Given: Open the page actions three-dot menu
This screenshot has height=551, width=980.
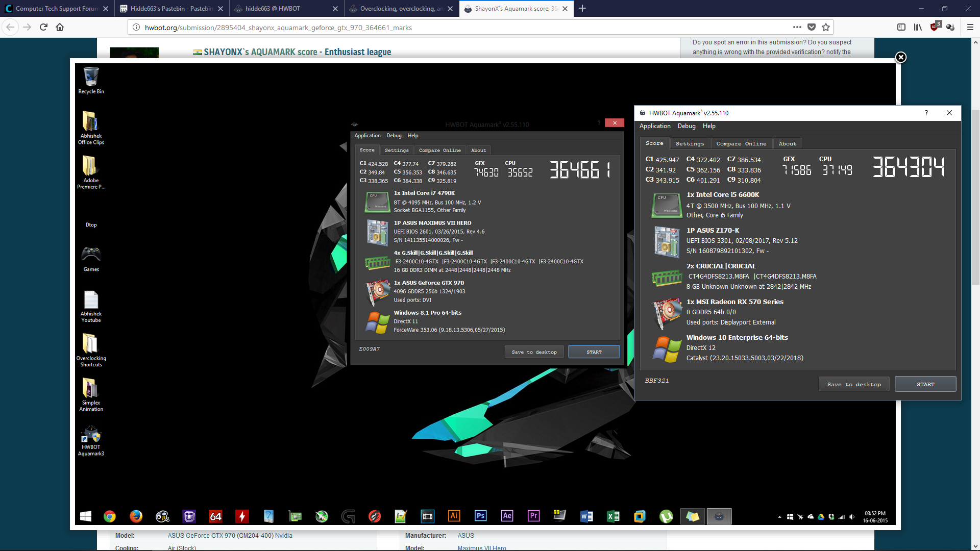Looking at the screenshot, I should coord(797,27).
